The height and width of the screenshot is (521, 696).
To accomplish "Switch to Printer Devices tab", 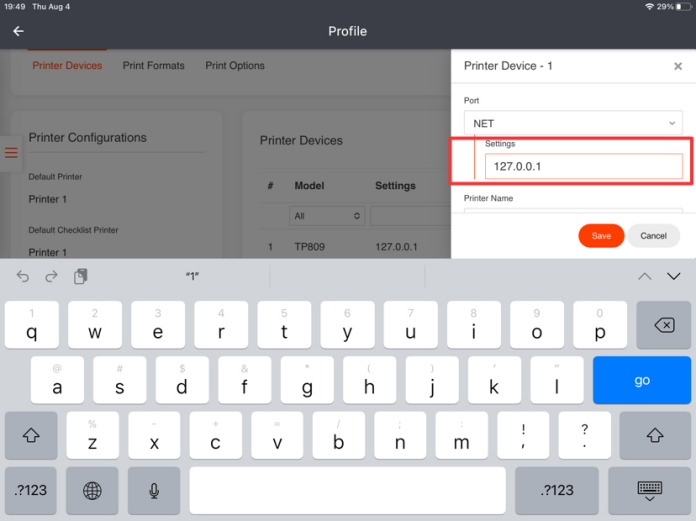I will pos(67,66).
